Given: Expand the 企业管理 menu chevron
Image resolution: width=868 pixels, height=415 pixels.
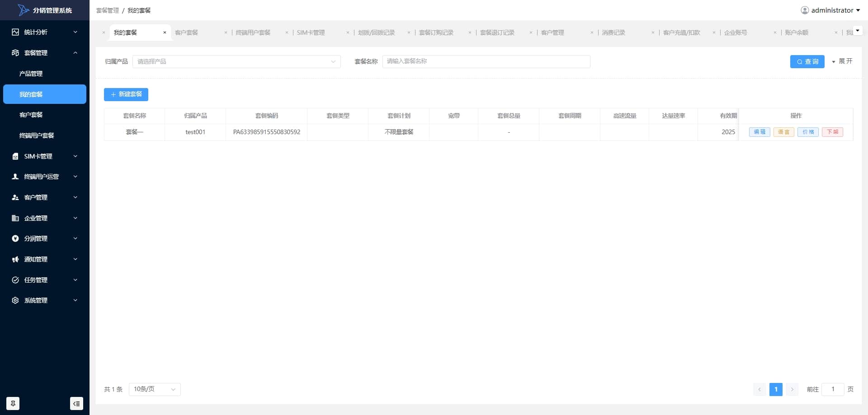Looking at the screenshot, I should point(75,218).
